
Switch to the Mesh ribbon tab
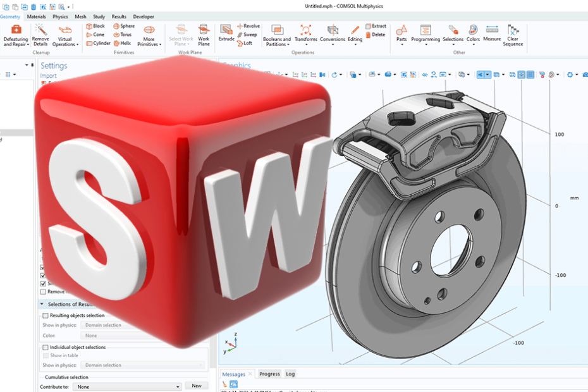pyautogui.click(x=81, y=16)
